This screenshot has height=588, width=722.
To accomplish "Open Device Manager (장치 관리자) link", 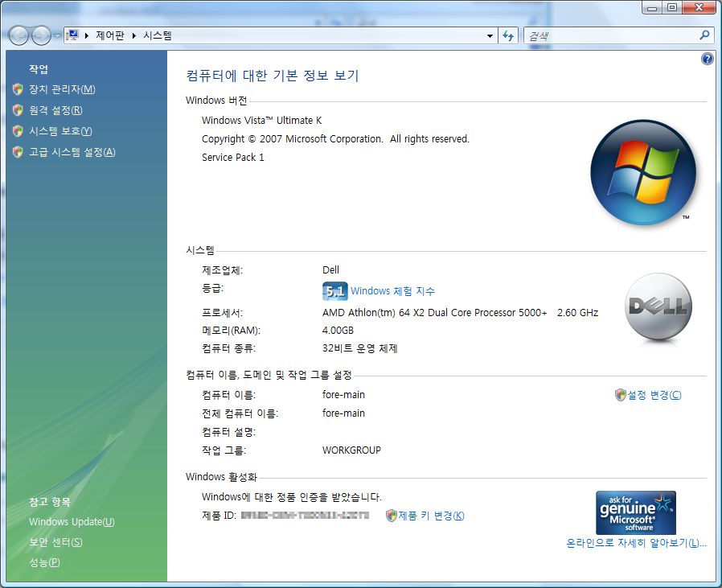I will 62,89.
